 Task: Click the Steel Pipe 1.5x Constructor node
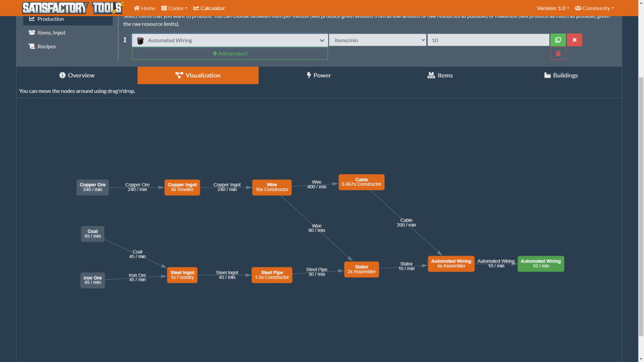click(x=272, y=275)
